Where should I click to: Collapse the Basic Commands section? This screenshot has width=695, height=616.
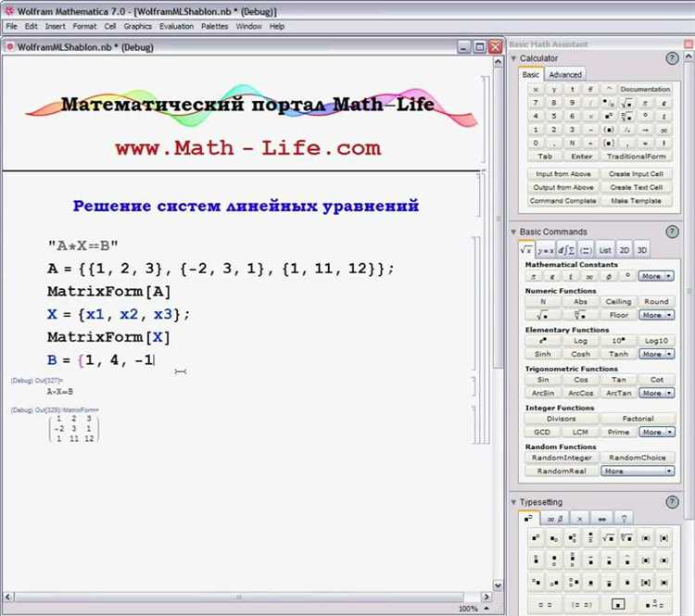coord(513,232)
